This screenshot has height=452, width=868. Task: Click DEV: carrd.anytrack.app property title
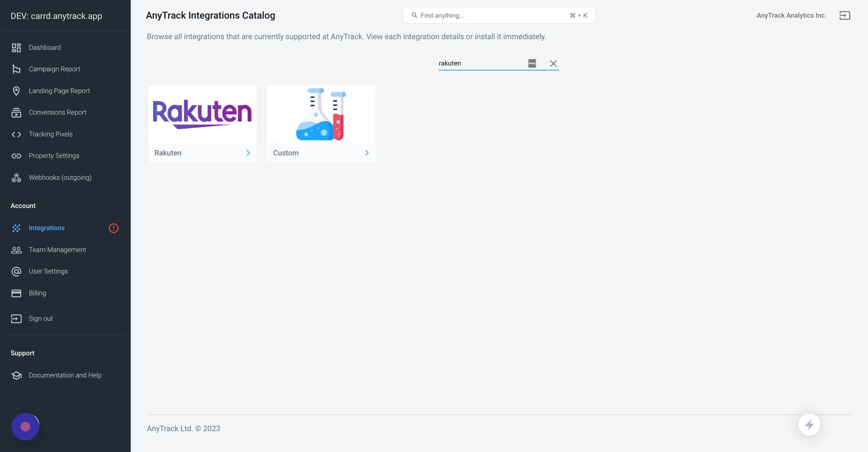click(56, 16)
